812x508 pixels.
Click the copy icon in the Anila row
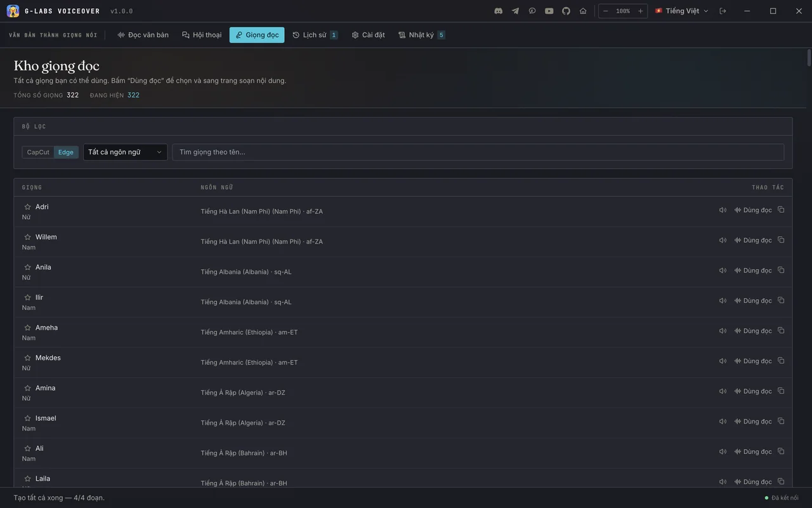click(781, 270)
